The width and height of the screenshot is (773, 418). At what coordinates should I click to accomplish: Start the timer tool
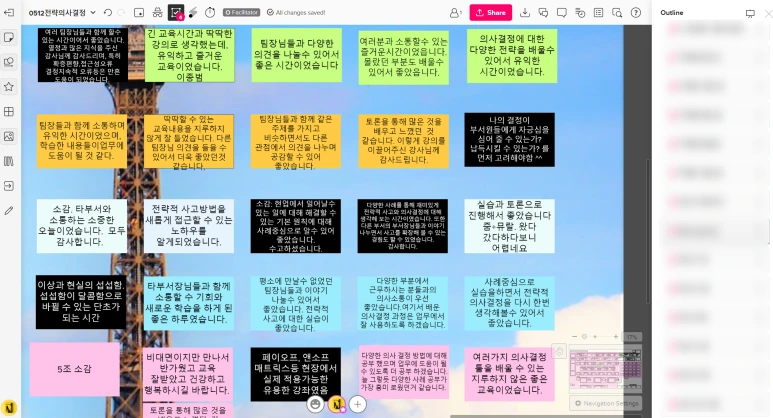click(x=210, y=13)
